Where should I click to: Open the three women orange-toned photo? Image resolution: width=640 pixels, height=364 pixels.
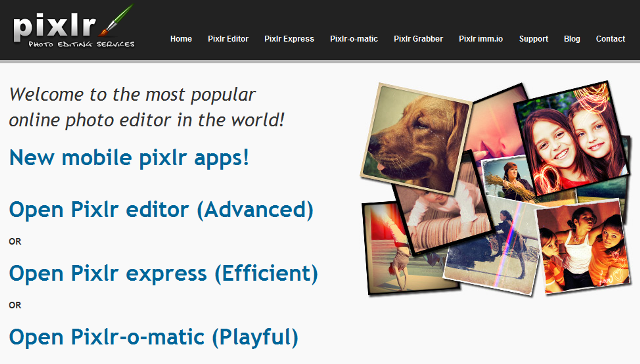(x=583, y=246)
